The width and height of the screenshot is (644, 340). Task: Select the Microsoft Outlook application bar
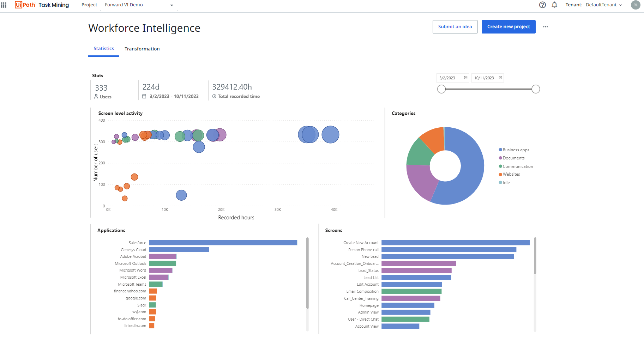coord(162,263)
